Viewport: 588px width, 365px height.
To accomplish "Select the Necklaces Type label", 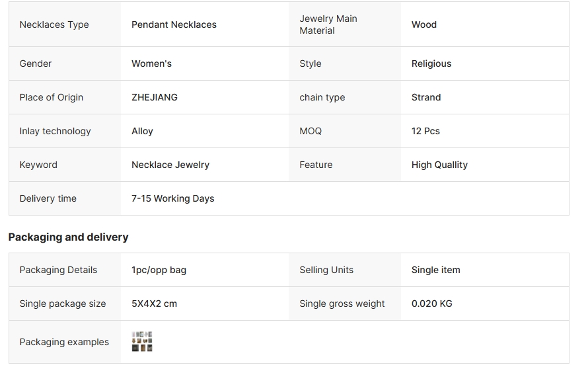I will (x=54, y=24).
